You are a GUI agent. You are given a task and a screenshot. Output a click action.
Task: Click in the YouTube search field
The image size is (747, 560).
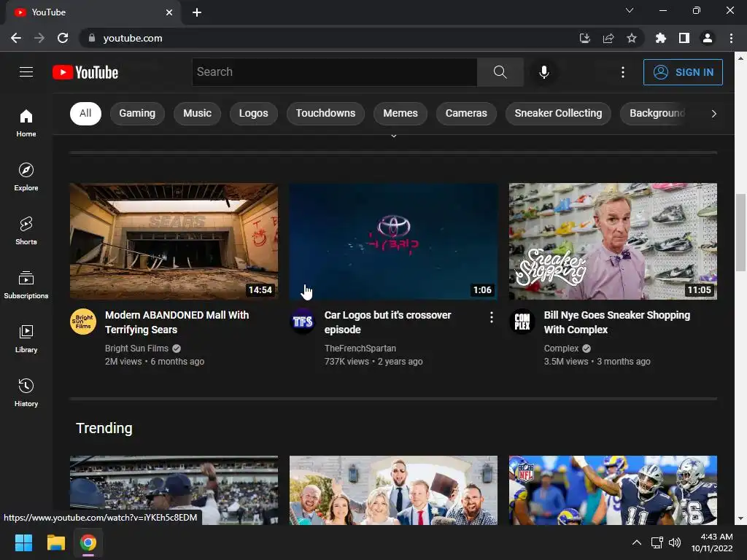pos(334,72)
